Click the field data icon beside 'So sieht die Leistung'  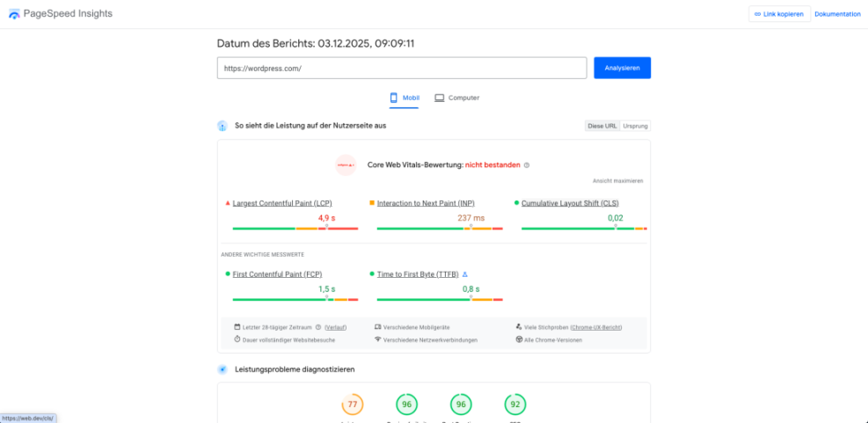coord(222,126)
